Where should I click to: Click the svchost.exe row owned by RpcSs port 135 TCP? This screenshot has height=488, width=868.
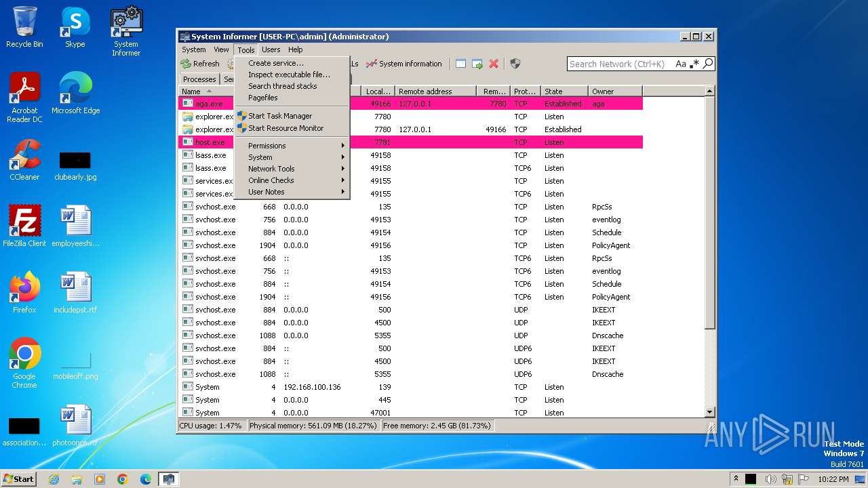[410, 207]
